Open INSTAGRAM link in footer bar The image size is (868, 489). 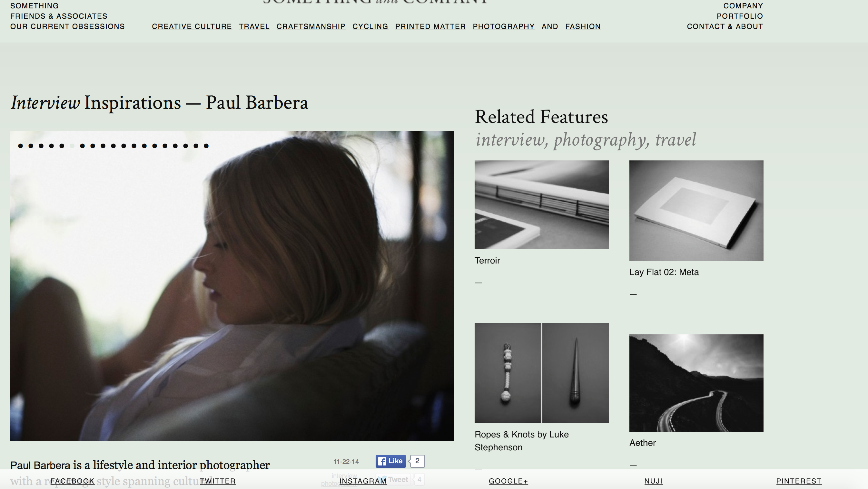click(x=363, y=481)
